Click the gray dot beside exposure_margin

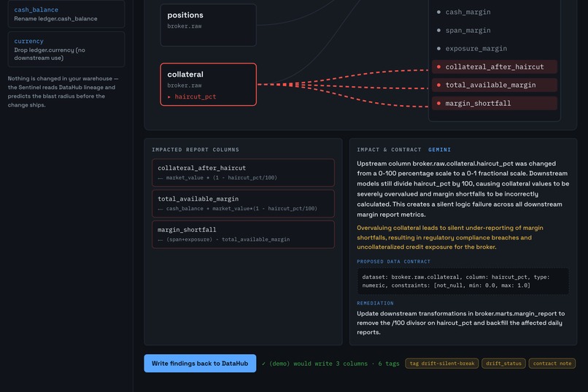pos(438,48)
